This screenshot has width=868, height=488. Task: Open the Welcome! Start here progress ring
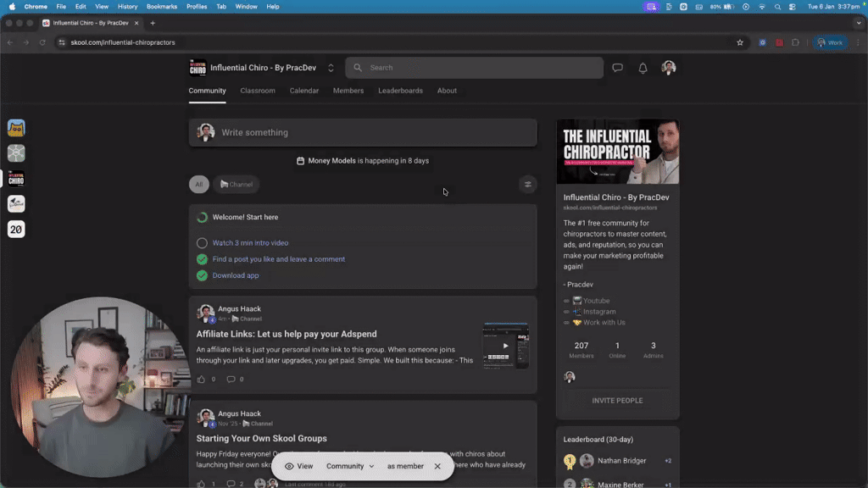[202, 218]
